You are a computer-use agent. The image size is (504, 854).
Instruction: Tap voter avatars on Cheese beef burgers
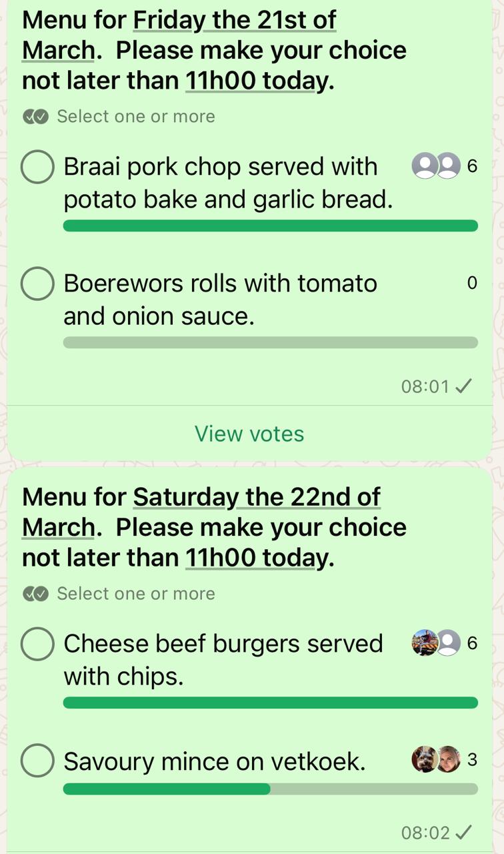[x=436, y=643]
